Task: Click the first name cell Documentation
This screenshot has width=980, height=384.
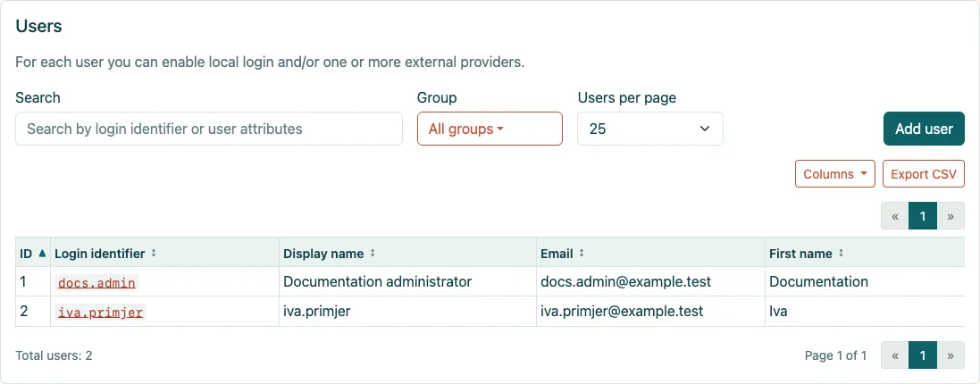Action: click(x=865, y=281)
